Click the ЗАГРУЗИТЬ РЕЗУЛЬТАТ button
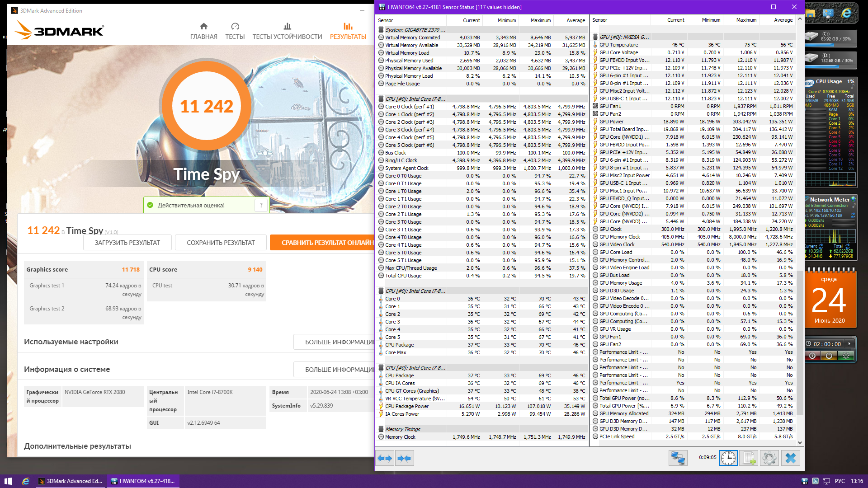The width and height of the screenshot is (868, 488). (127, 243)
